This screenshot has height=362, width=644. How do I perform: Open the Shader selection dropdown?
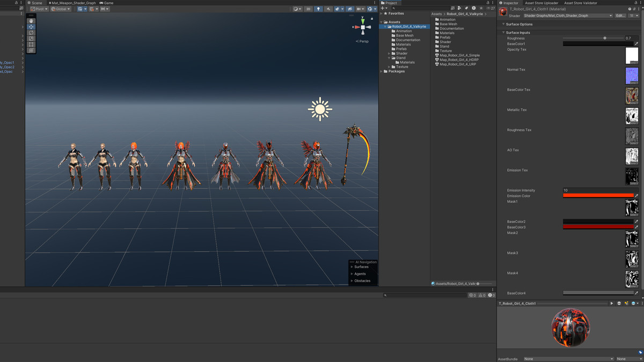tap(568, 16)
